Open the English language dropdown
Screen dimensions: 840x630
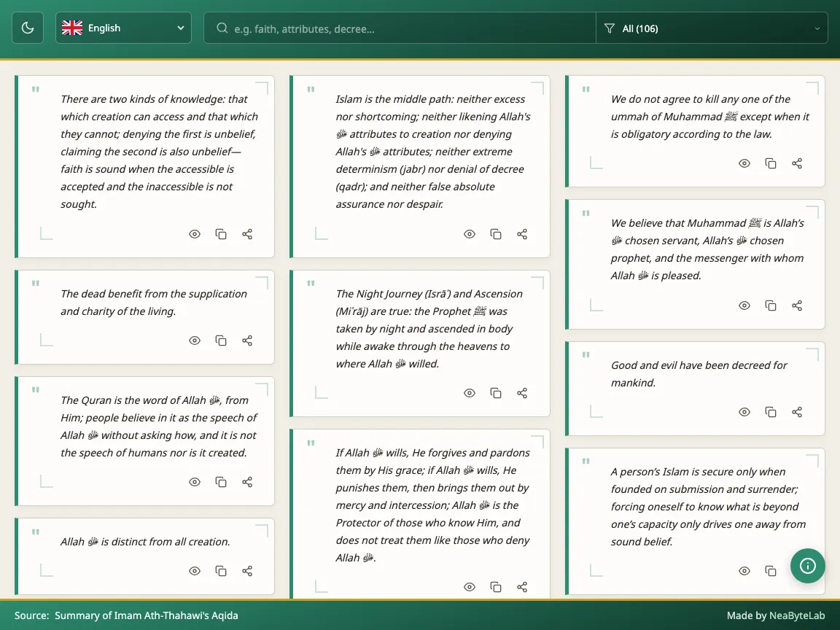pos(123,28)
